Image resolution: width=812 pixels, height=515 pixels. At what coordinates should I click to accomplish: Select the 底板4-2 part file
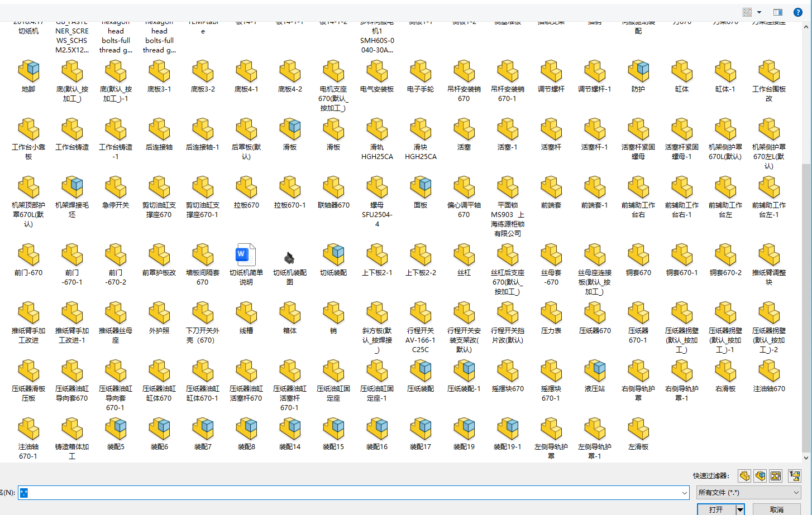(x=290, y=78)
